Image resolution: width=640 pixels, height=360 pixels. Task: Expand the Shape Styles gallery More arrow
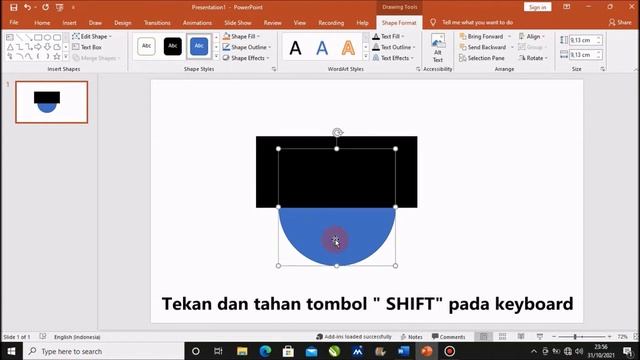click(x=216, y=57)
